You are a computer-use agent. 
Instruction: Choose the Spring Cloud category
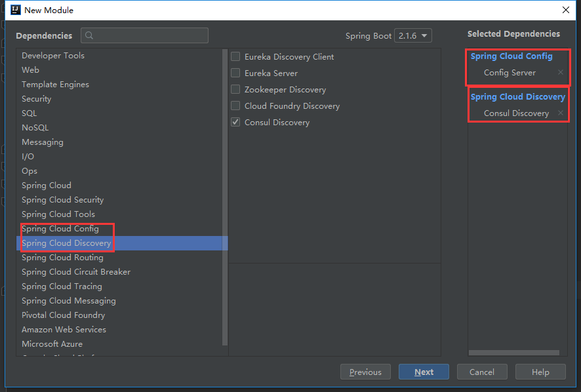pyautogui.click(x=119, y=186)
